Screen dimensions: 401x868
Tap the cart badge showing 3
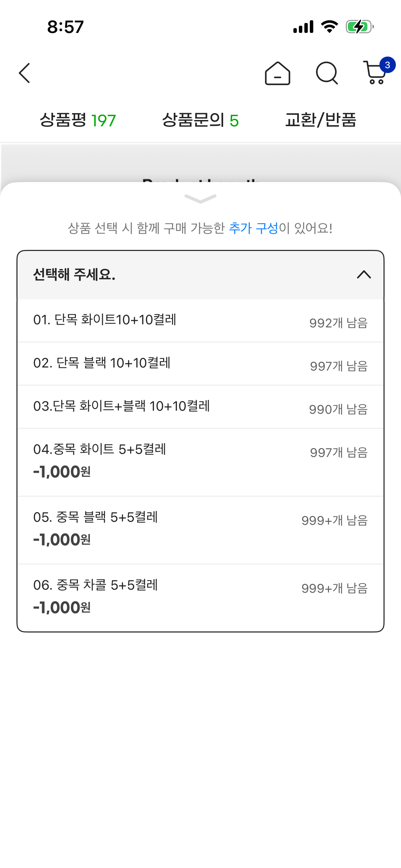pyautogui.click(x=387, y=65)
